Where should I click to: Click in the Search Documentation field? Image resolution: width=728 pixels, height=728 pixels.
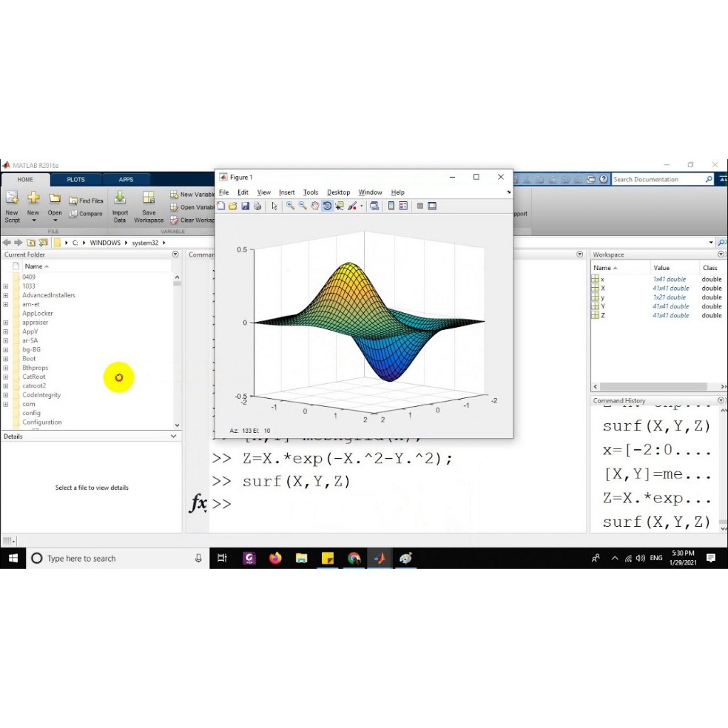point(658,180)
